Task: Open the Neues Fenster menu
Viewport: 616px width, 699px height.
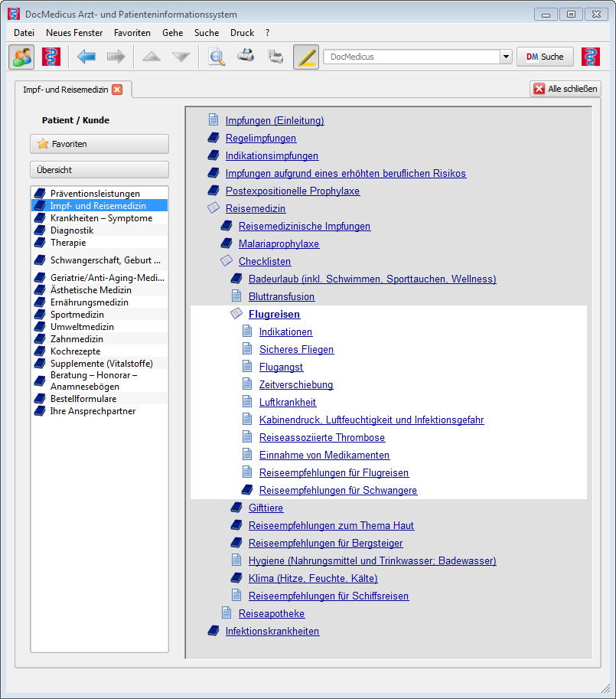Action: pyautogui.click(x=74, y=33)
